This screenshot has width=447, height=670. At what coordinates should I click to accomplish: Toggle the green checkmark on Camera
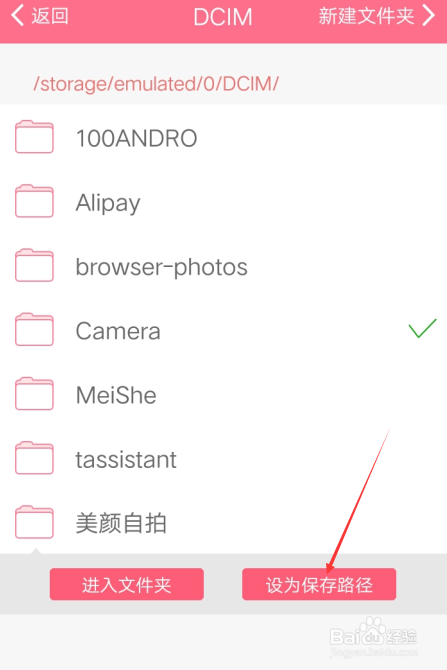tap(422, 328)
